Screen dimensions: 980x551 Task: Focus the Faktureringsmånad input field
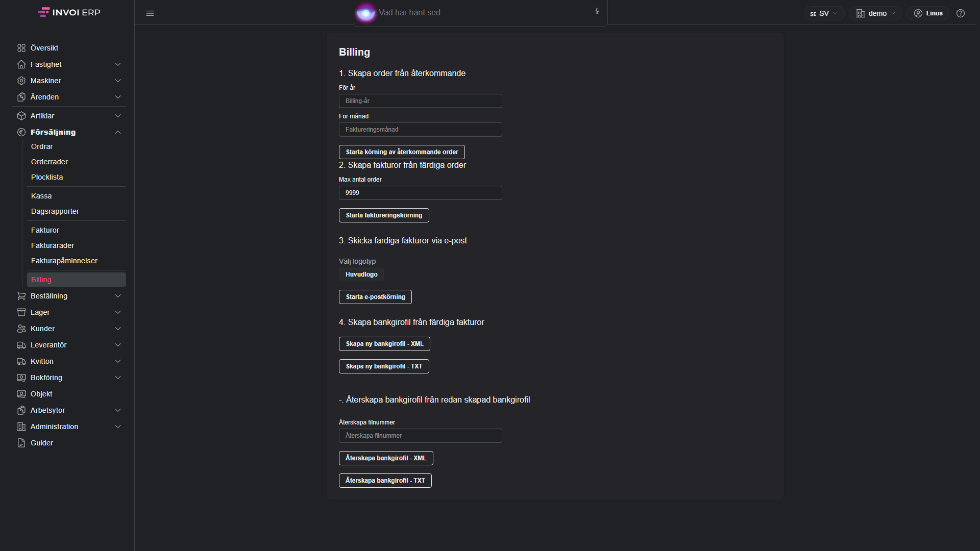[x=421, y=130]
